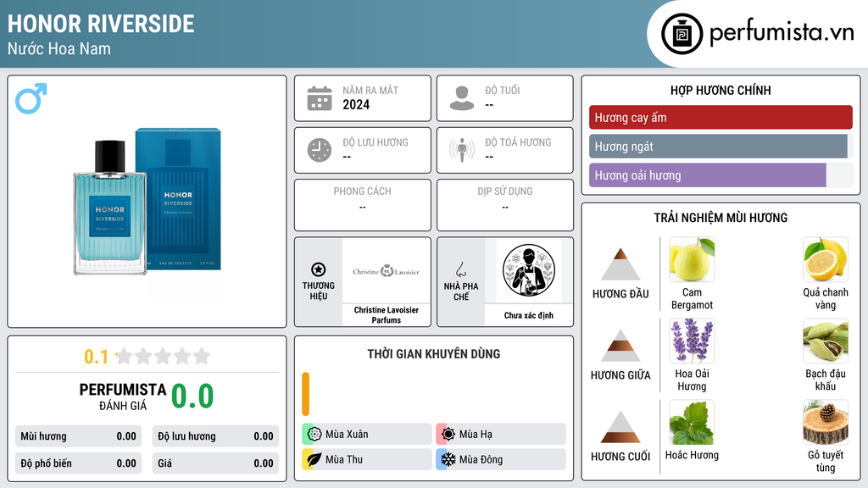The image size is (868, 488).
Task: Click the orange recommended-time bar
Action: pyautogui.click(x=305, y=394)
